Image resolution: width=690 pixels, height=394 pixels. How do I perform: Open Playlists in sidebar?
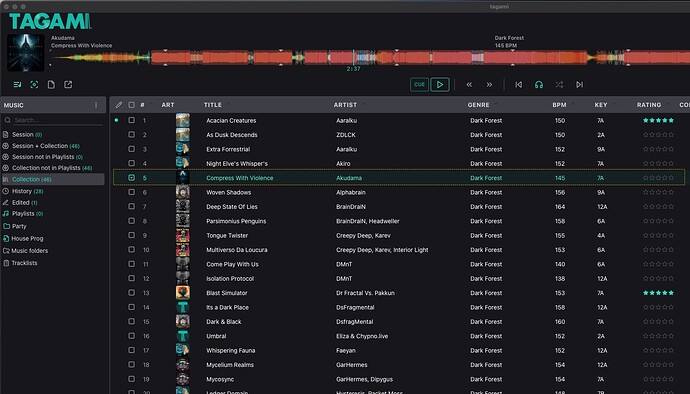coord(27,214)
